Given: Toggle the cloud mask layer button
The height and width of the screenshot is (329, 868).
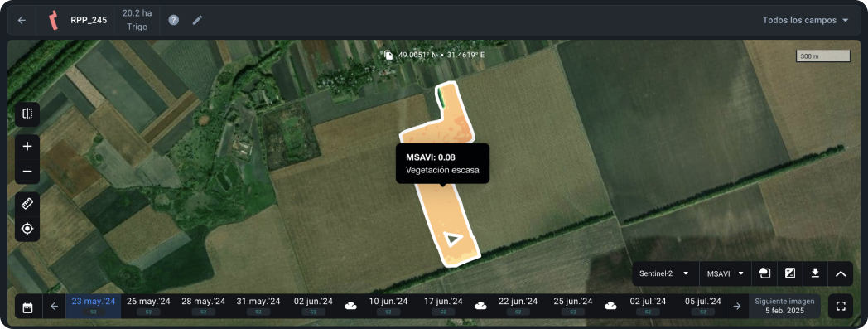Looking at the screenshot, I should 764,273.
